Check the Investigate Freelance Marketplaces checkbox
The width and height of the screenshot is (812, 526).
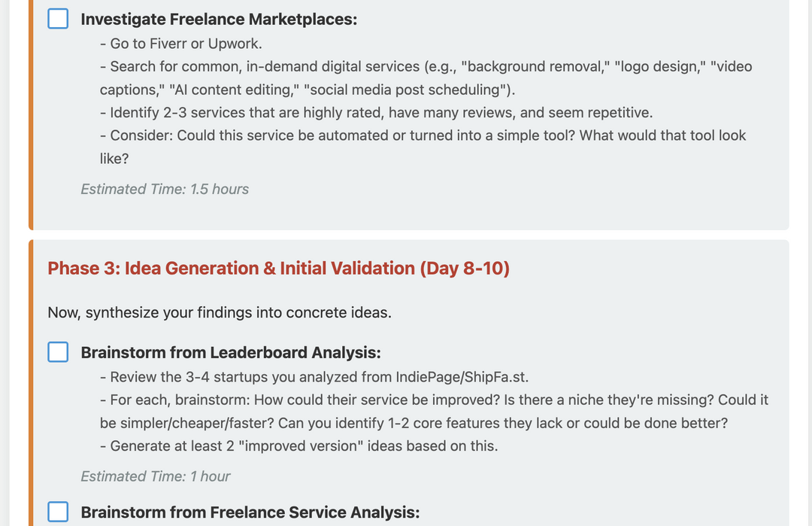(58, 19)
